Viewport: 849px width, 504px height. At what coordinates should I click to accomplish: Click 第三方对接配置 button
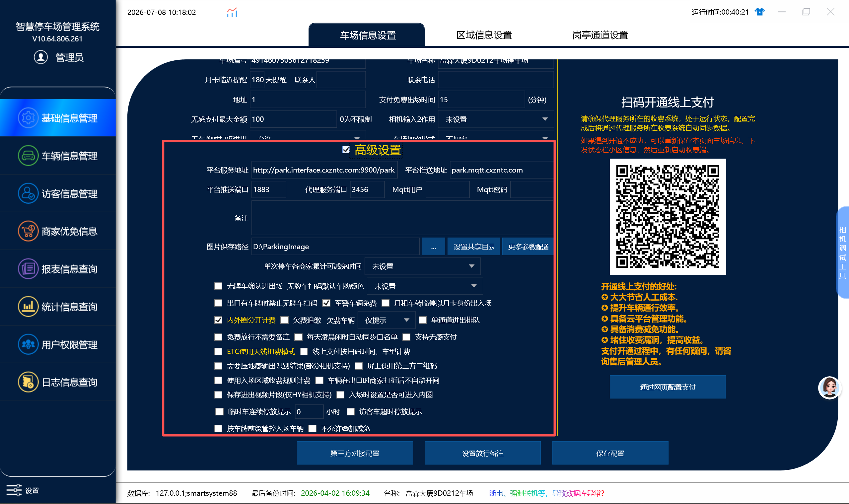[x=355, y=453]
